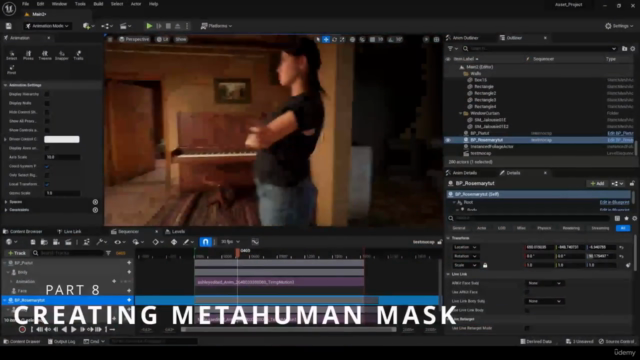Screen dimensions: 640x360
Task: Open the curve editor from sequencer toolbar
Action: [x=255, y=242]
